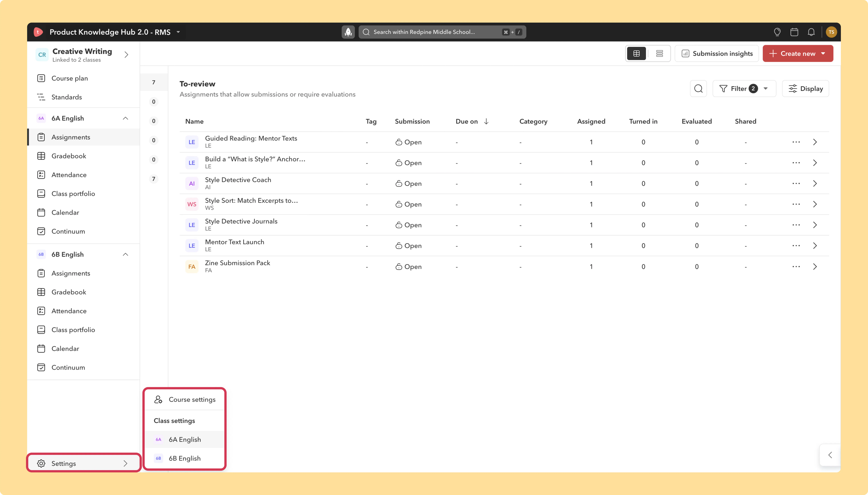Click more options for Style Detective Journals

tap(796, 225)
